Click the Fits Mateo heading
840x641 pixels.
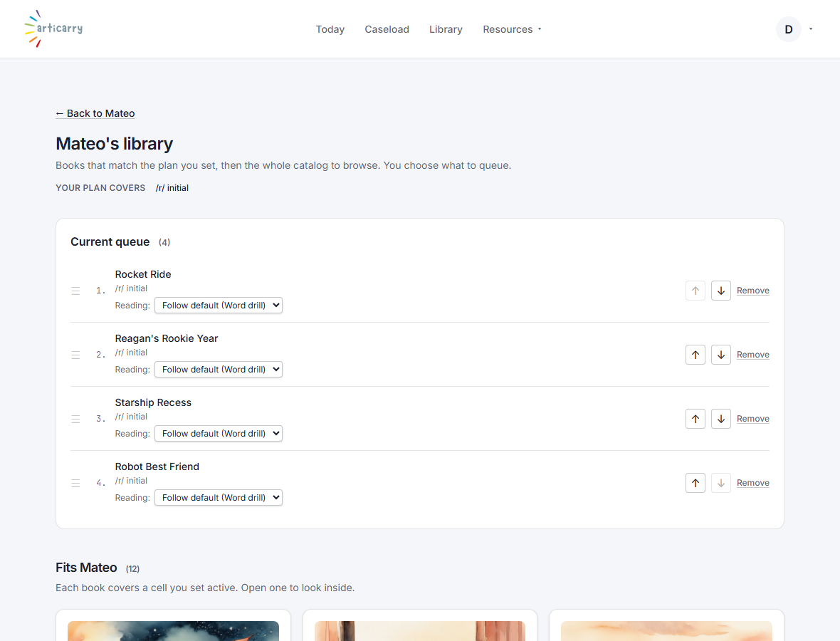tap(86, 568)
